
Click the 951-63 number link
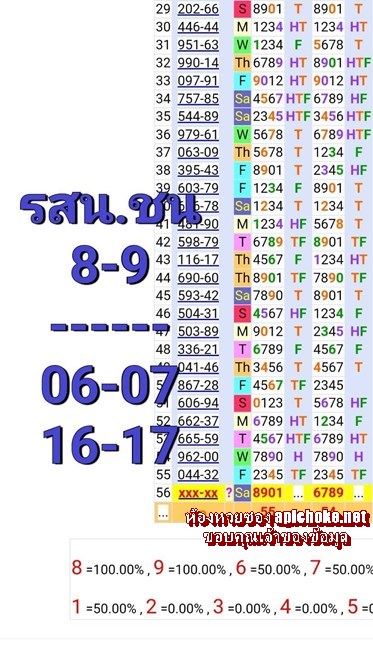pos(198,45)
